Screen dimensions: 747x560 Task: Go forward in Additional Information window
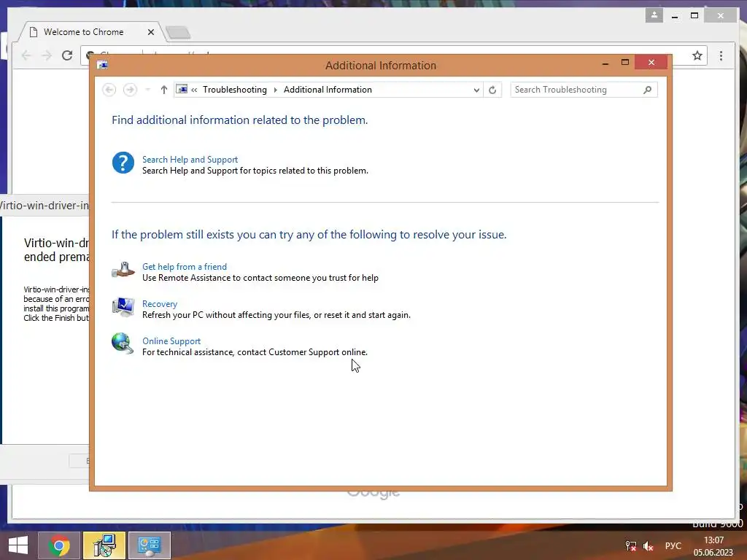(x=130, y=90)
